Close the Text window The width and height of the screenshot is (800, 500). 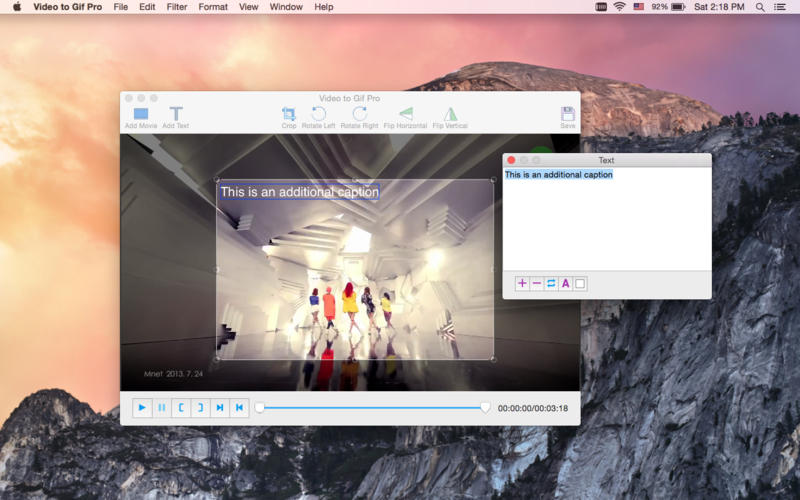click(511, 160)
